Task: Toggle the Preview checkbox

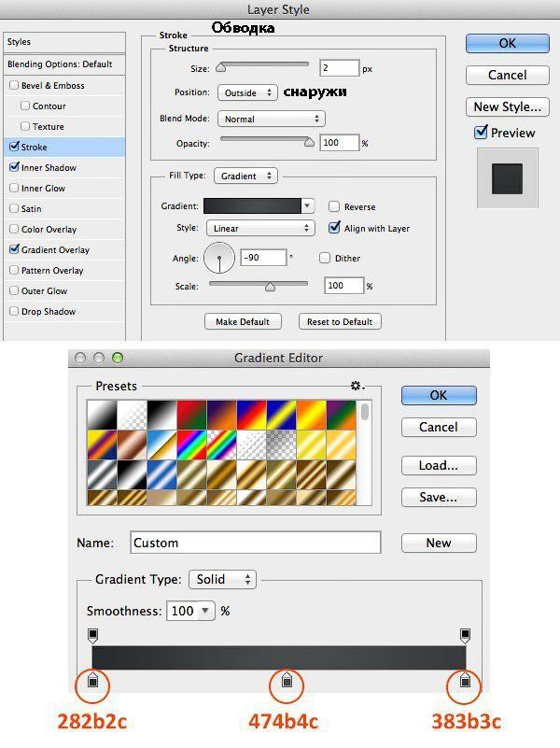Action: pos(481,132)
